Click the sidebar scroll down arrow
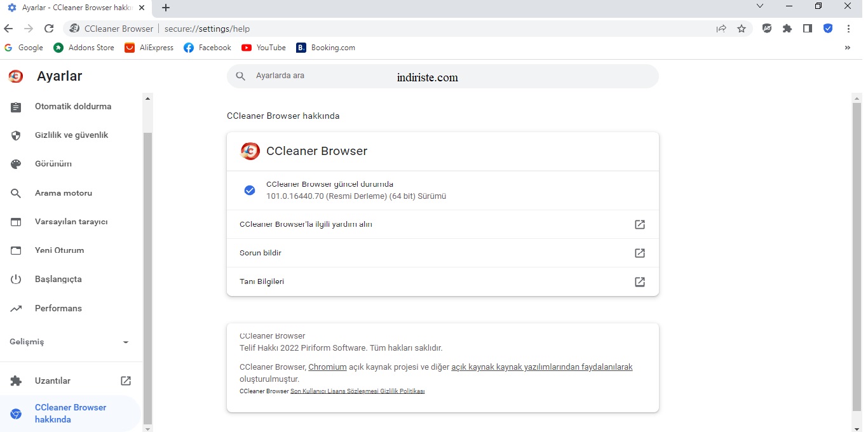The height and width of the screenshot is (432, 868). (148, 429)
